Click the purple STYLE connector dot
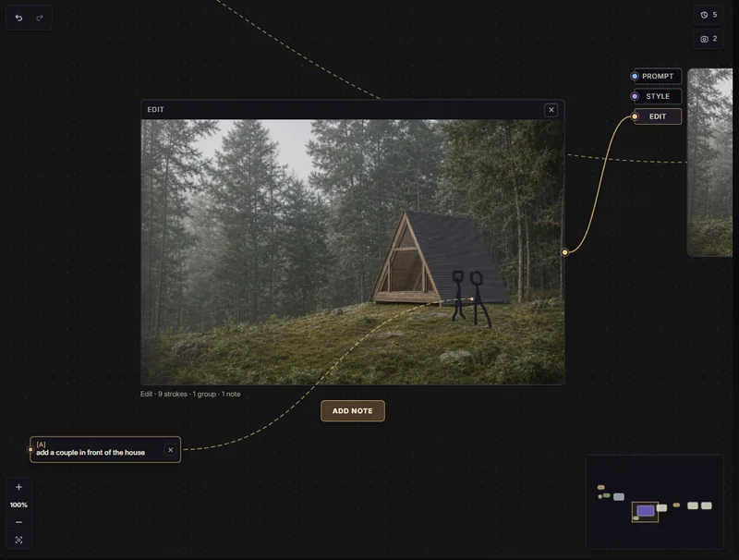Screen dimensions: 739x560 (635, 96)
